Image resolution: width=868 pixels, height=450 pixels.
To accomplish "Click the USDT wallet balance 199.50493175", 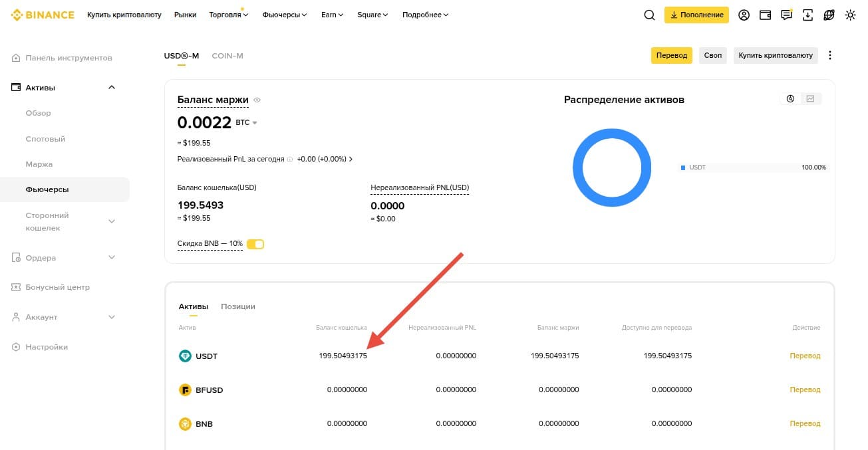I will [x=343, y=356].
